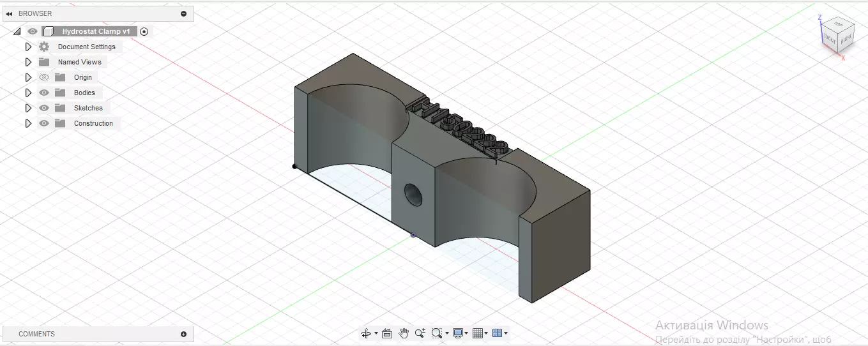Click the Sketches folder icon

coord(60,108)
